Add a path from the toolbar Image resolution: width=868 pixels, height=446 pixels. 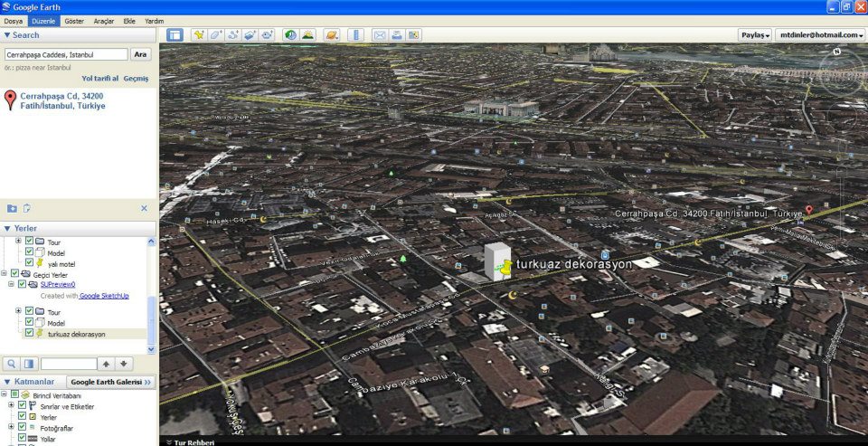coord(233,35)
